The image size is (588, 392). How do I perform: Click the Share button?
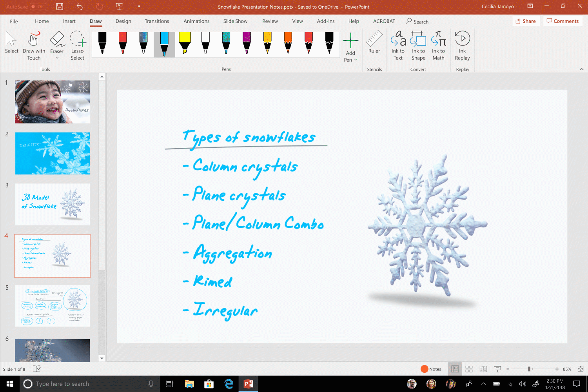tap(526, 21)
